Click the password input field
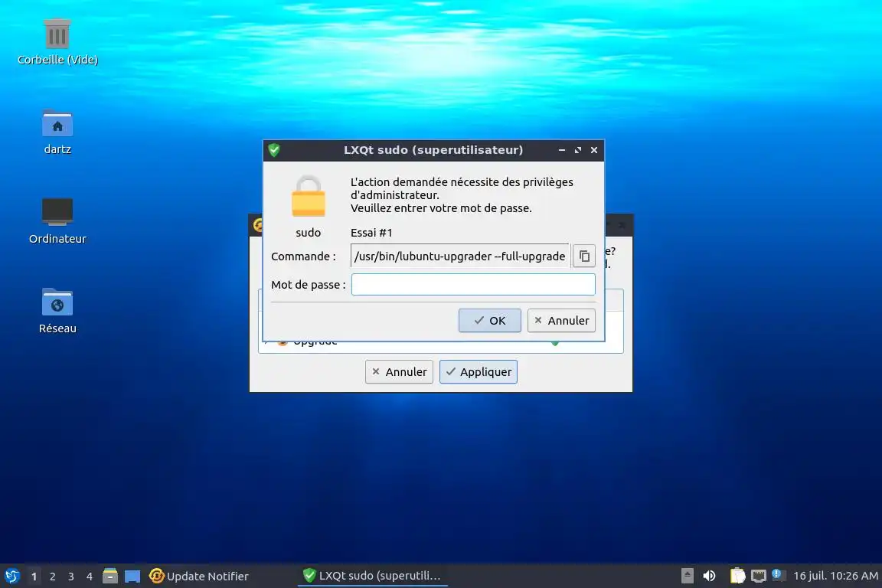The height and width of the screenshot is (588, 882). (x=473, y=285)
